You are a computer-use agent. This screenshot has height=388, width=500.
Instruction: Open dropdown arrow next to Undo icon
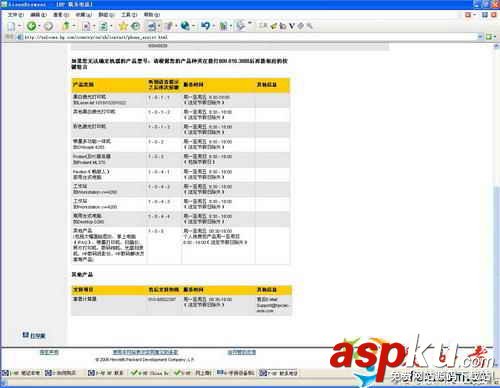pyautogui.click(x=213, y=26)
